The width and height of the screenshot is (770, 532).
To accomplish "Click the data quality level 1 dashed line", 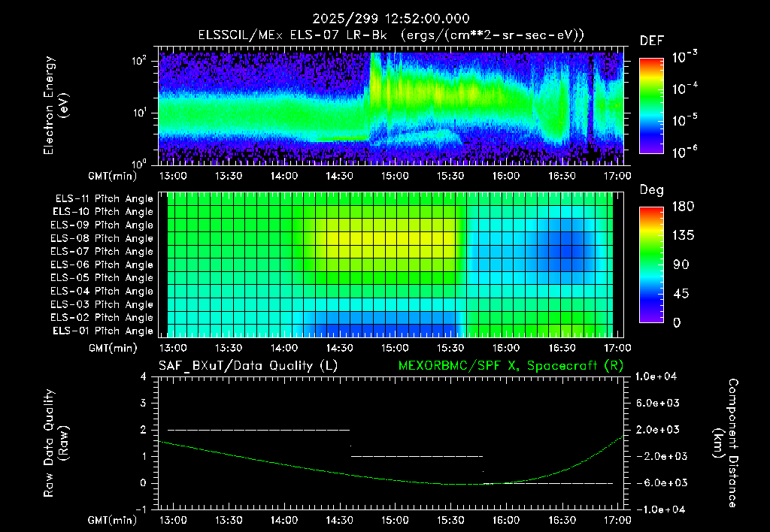I will (417, 456).
